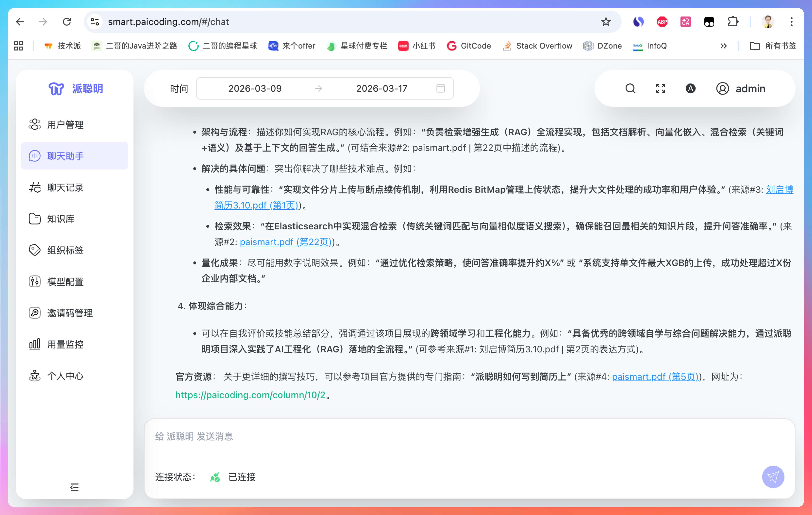Go to 用户管理 in sidebar
This screenshot has height=515, width=812.
[65, 124]
